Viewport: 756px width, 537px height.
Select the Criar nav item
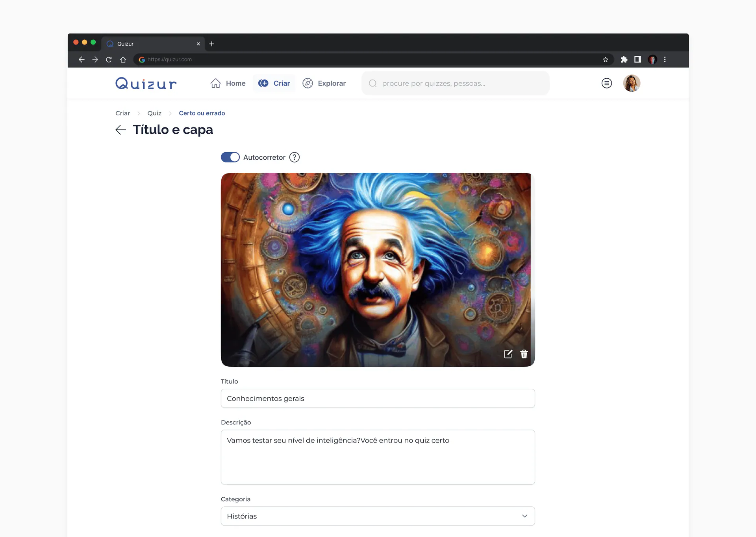[x=274, y=83]
